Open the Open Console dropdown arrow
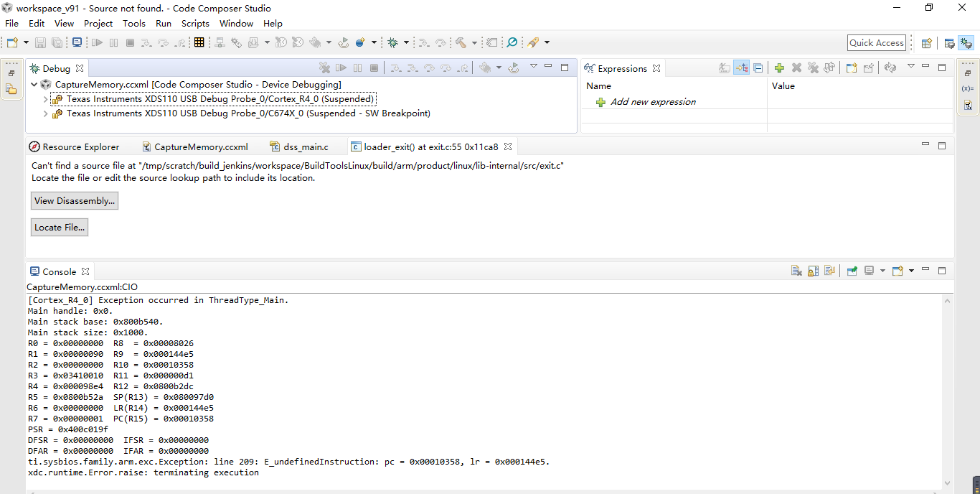The width and height of the screenshot is (980, 494). pyautogui.click(x=911, y=271)
